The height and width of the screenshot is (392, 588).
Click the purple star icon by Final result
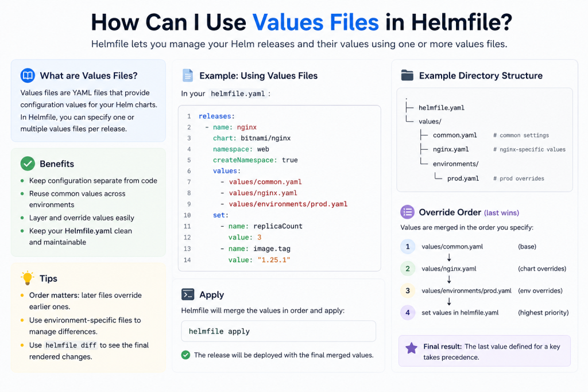(x=411, y=348)
